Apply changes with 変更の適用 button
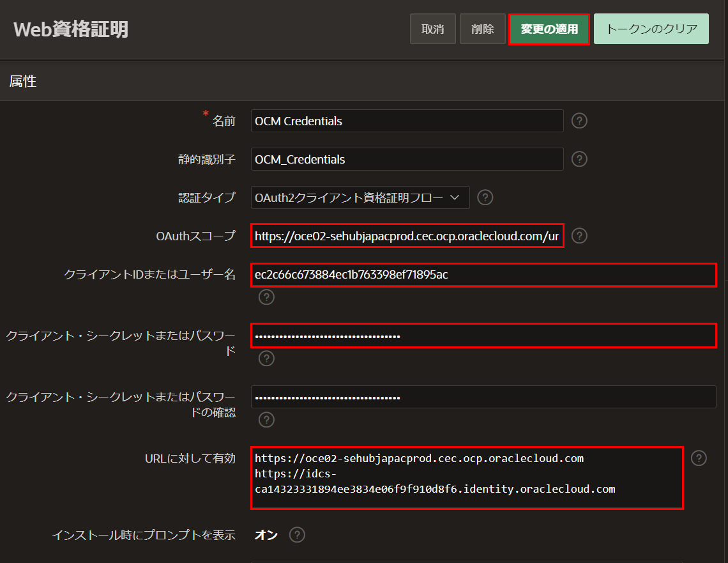 pos(549,29)
